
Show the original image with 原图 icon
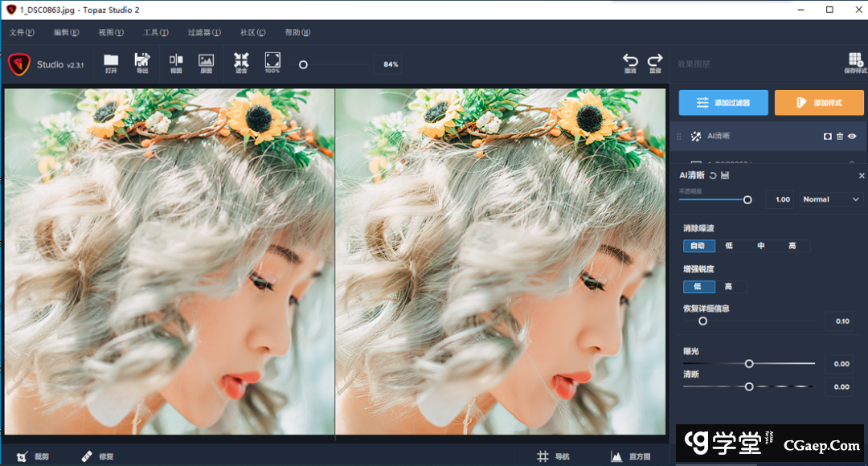(x=207, y=61)
